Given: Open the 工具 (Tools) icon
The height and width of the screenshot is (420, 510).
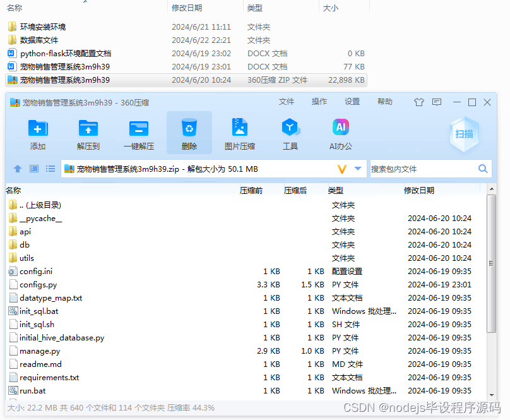Looking at the screenshot, I should click(290, 127).
